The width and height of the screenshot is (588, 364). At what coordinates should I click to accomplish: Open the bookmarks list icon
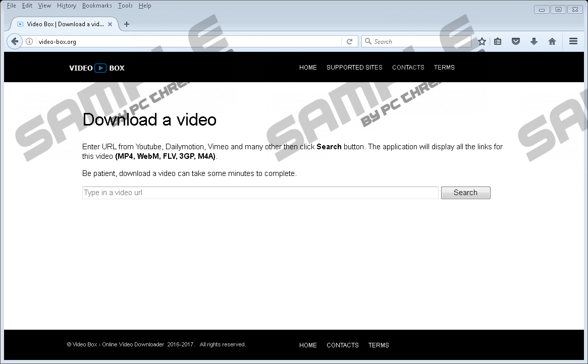pyautogui.click(x=498, y=42)
